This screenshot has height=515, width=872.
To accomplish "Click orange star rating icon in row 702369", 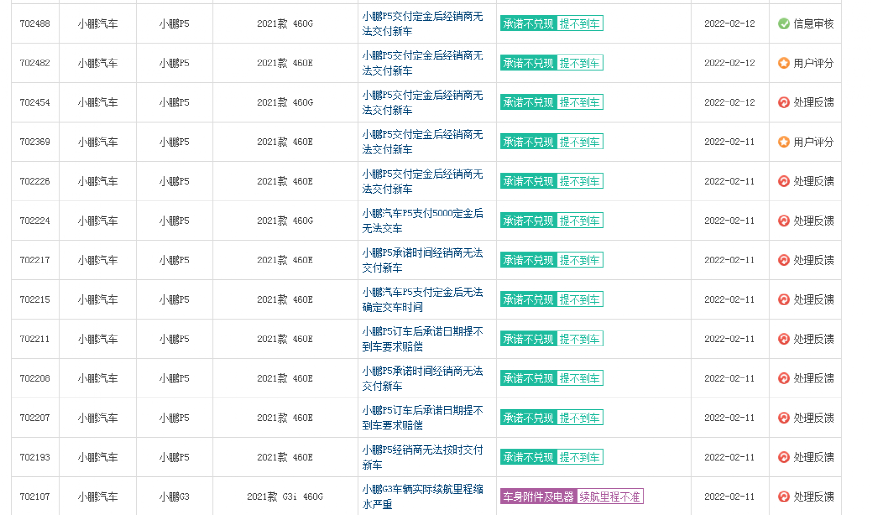I will [784, 142].
